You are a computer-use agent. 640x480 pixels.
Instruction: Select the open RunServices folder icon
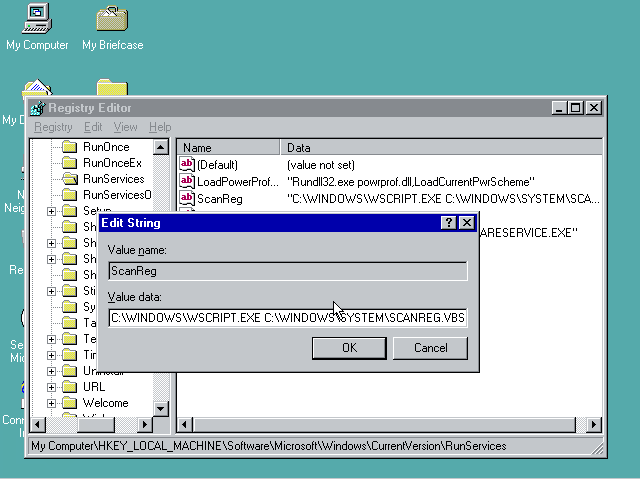click(x=70, y=179)
